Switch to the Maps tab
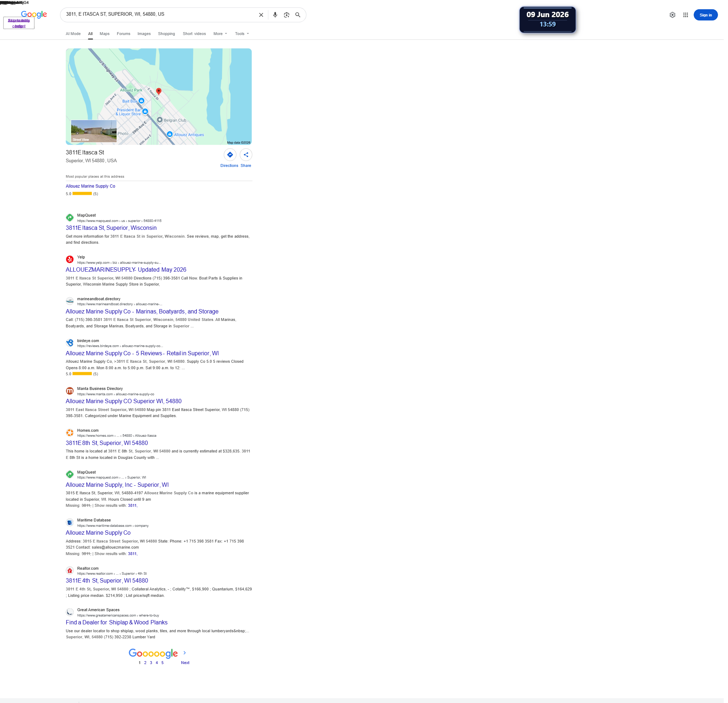728x703 pixels. (105, 34)
